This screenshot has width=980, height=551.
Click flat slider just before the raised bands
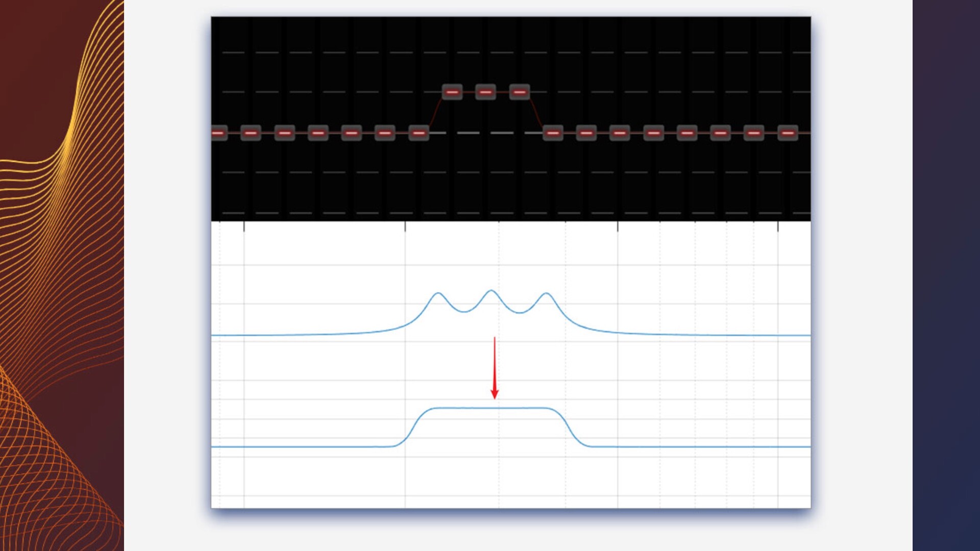point(419,133)
